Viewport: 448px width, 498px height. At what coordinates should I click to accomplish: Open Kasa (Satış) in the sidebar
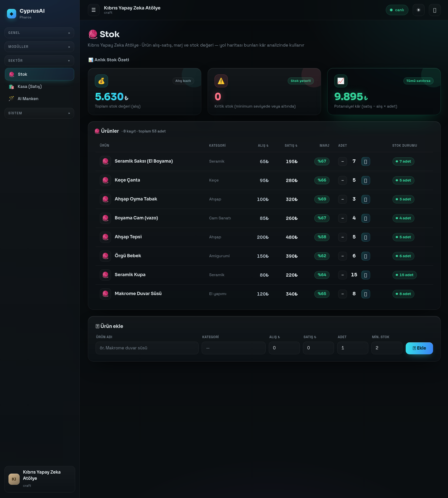pos(39,86)
